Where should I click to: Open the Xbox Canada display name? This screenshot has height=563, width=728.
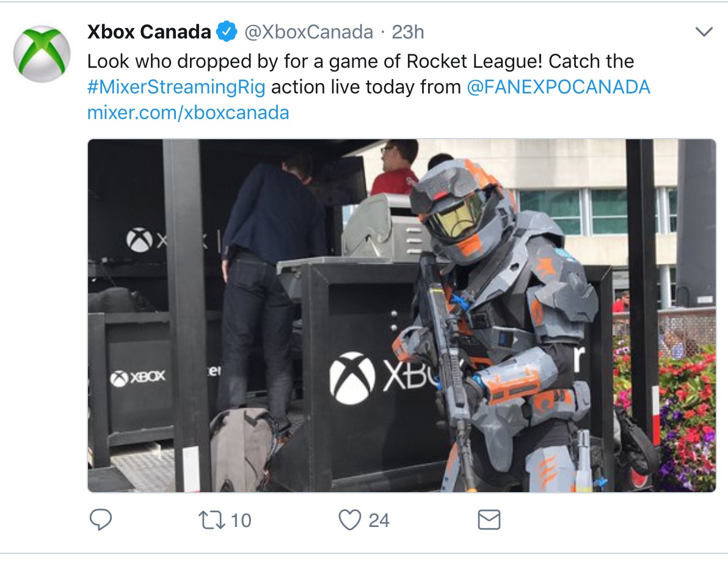tap(149, 32)
